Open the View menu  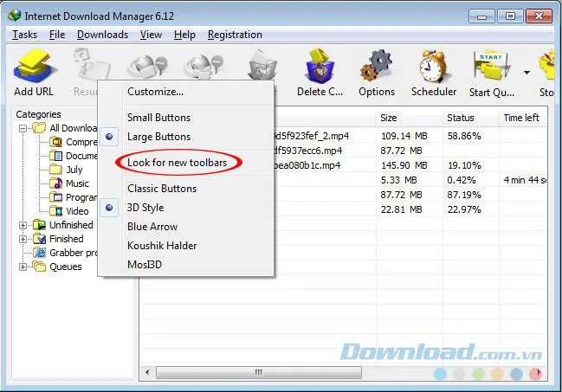tap(151, 35)
